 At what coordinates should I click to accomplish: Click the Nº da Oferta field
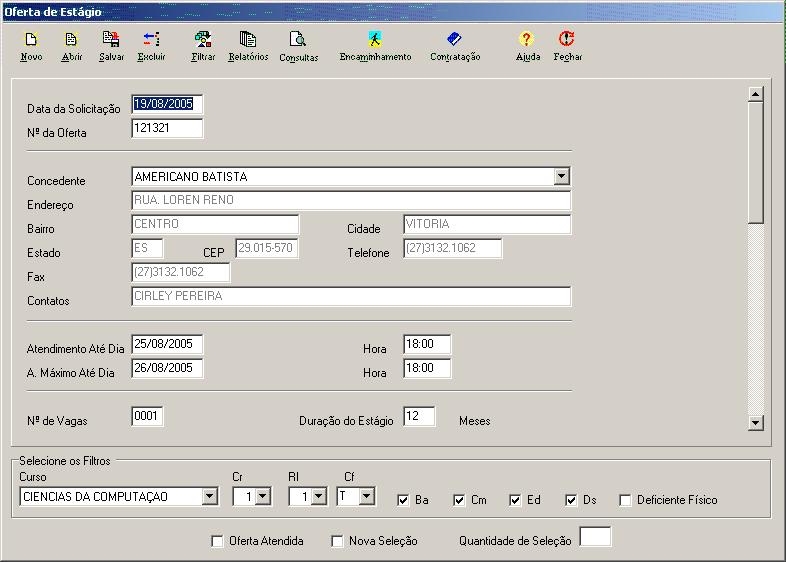click(x=167, y=128)
